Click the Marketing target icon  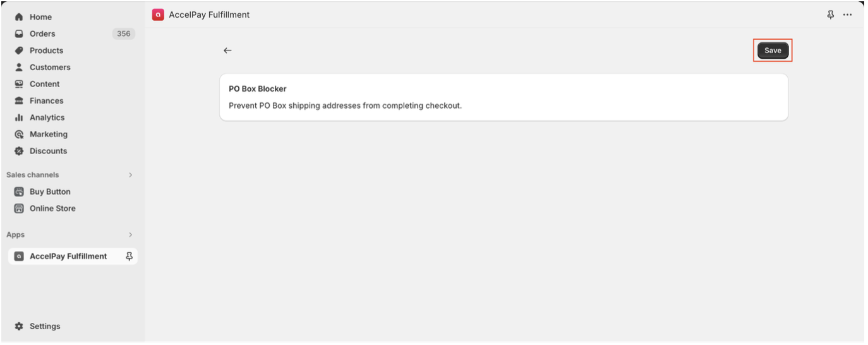(x=19, y=135)
